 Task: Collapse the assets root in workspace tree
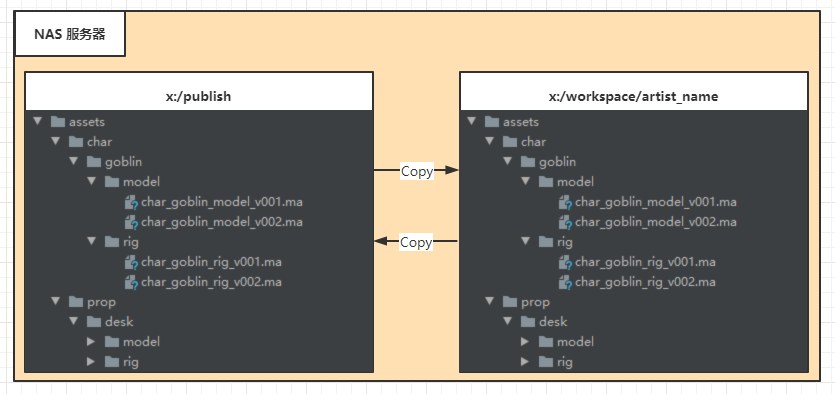point(471,121)
